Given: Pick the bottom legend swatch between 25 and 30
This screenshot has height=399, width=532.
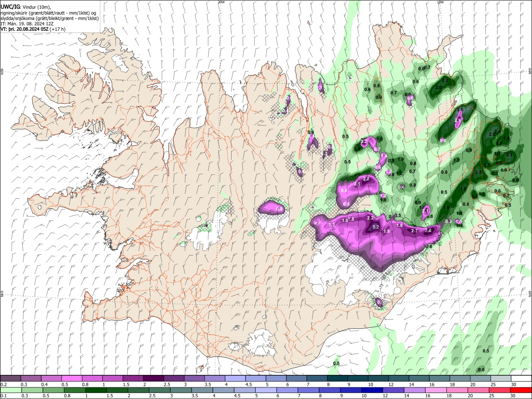Looking at the screenshot, I should (x=500, y=390).
